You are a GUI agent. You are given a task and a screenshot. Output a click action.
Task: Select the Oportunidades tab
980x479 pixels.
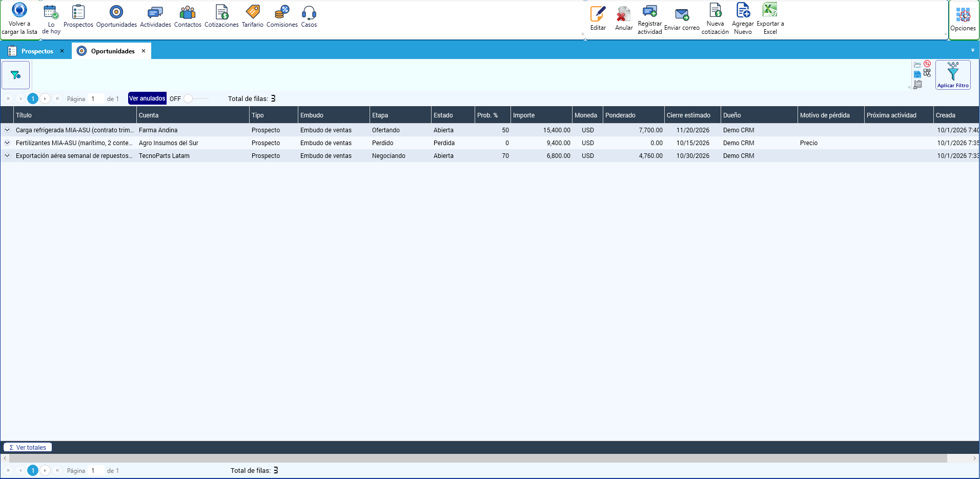113,51
